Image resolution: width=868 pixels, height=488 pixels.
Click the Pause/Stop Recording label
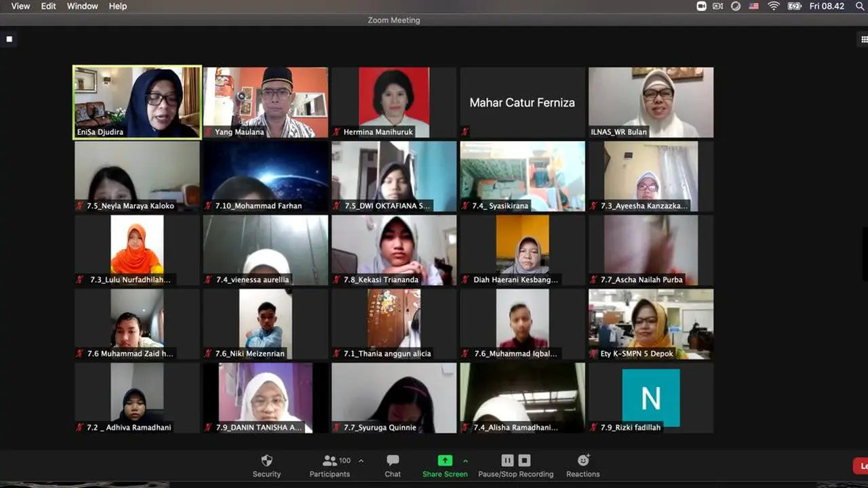point(516,474)
